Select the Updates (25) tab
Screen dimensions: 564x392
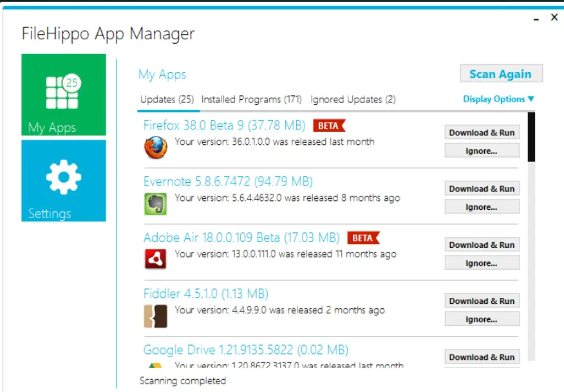(x=167, y=100)
